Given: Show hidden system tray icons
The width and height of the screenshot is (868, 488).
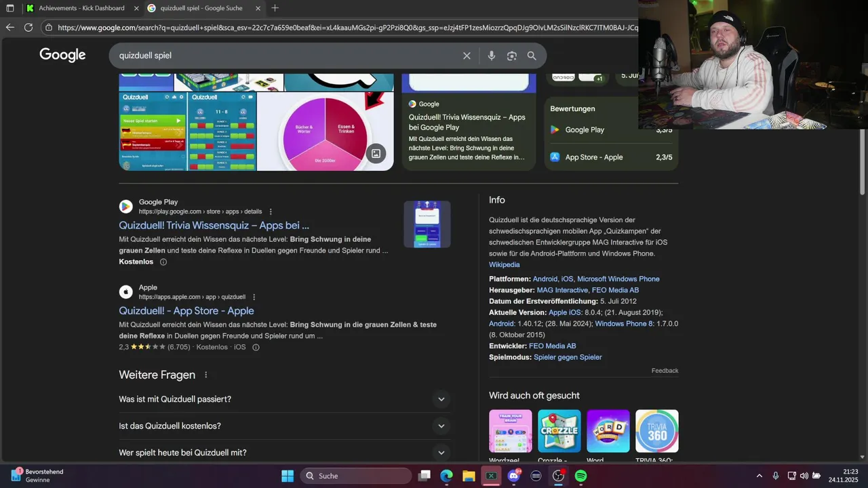Looking at the screenshot, I should coord(759,476).
